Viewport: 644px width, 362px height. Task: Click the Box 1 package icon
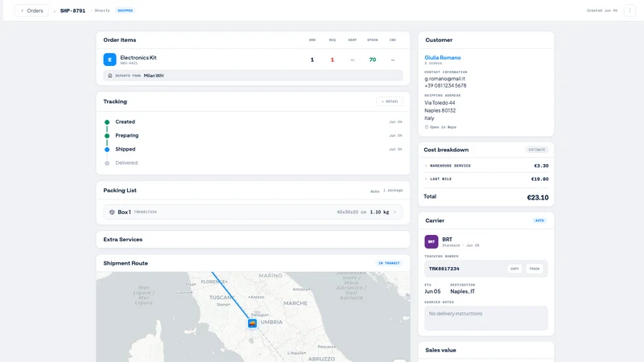pos(112,212)
